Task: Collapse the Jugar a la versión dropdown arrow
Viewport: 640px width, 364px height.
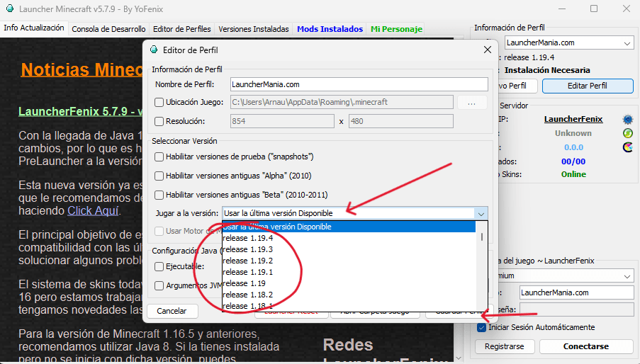Action: pyautogui.click(x=481, y=213)
